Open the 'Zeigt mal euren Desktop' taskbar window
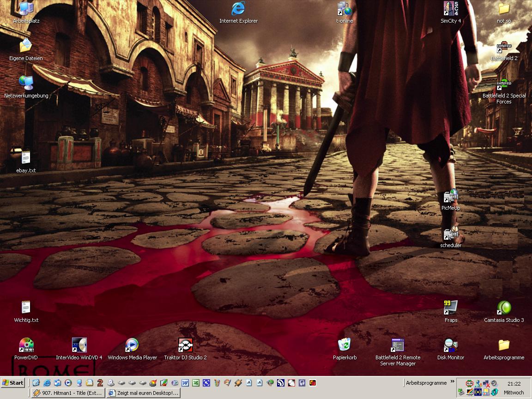This screenshot has height=399, width=532. (143, 393)
